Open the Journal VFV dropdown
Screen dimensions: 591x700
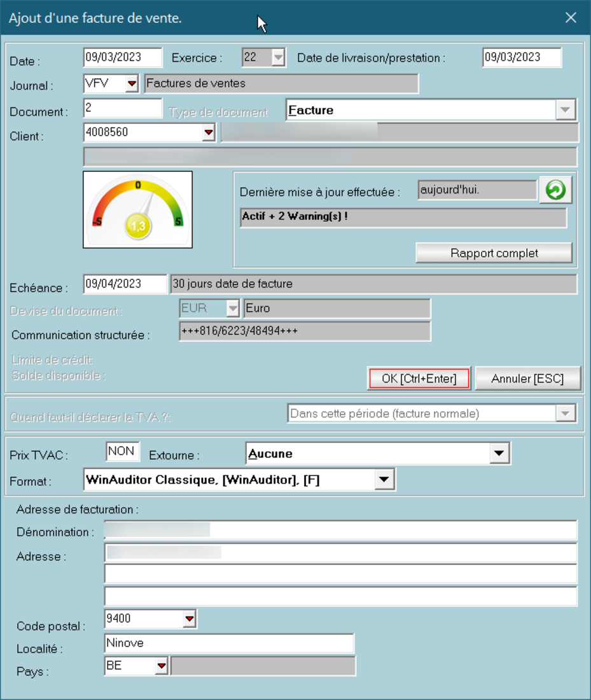[x=132, y=84]
